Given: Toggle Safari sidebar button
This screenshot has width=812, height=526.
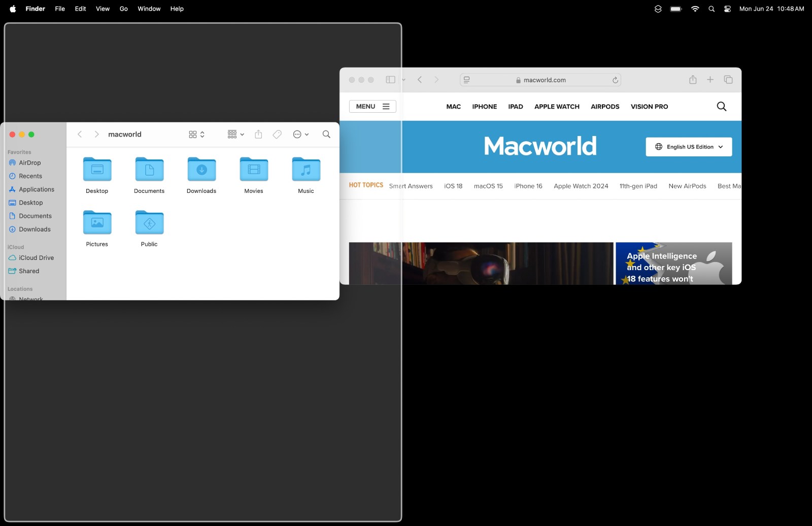Looking at the screenshot, I should tap(390, 80).
